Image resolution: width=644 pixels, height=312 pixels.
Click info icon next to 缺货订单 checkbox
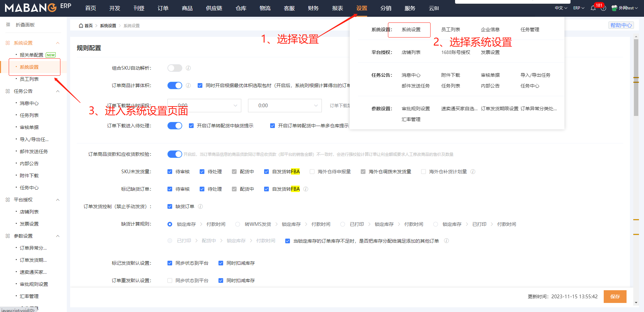pyautogui.click(x=200, y=206)
